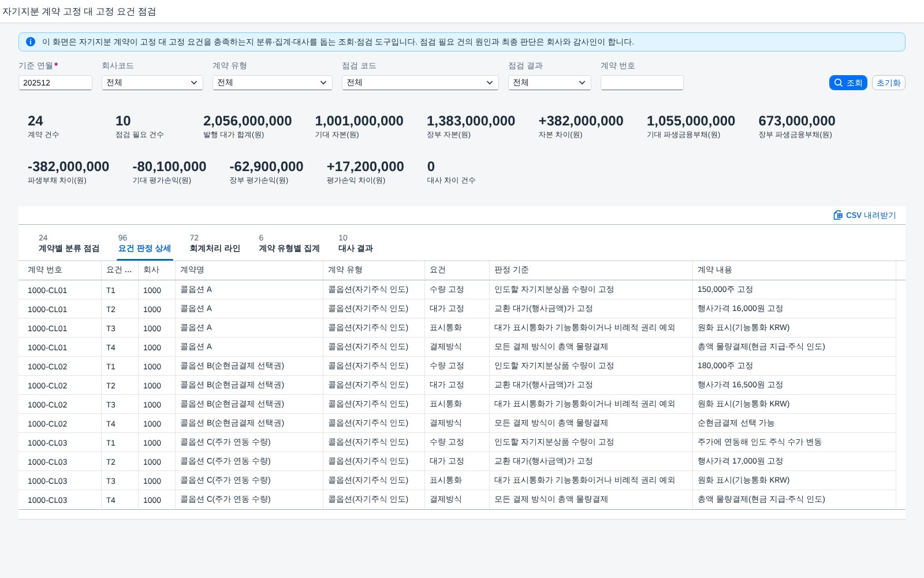Focus the 계약 번호 filter input

(x=642, y=83)
